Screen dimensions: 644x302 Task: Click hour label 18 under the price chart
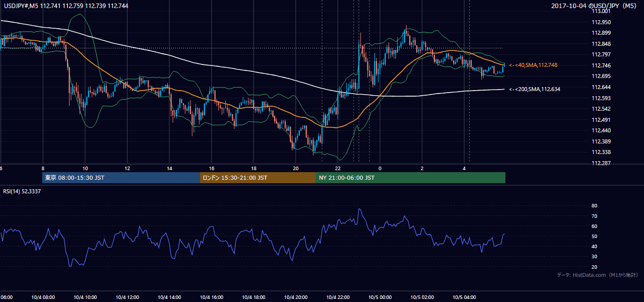click(x=253, y=169)
